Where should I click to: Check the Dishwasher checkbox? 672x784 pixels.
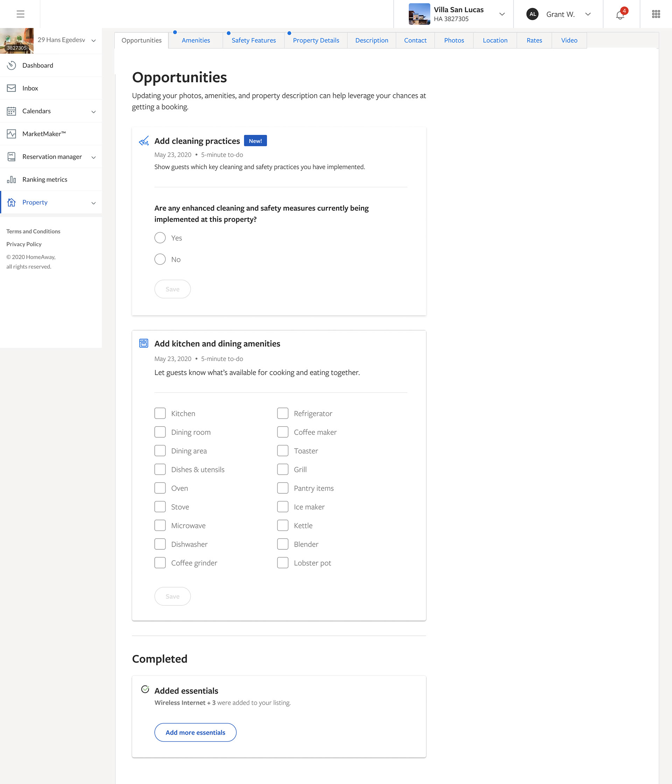point(160,544)
